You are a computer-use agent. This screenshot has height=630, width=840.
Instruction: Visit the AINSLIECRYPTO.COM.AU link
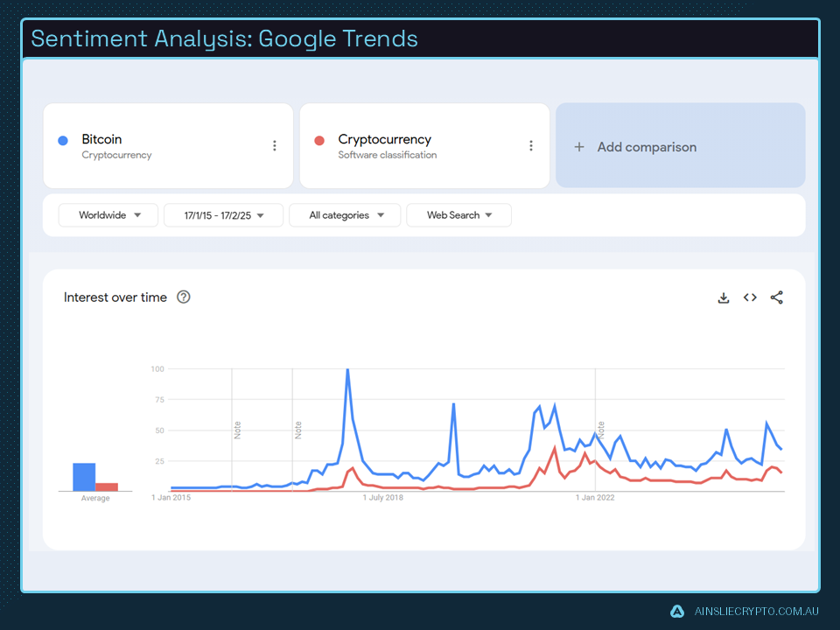[755, 612]
